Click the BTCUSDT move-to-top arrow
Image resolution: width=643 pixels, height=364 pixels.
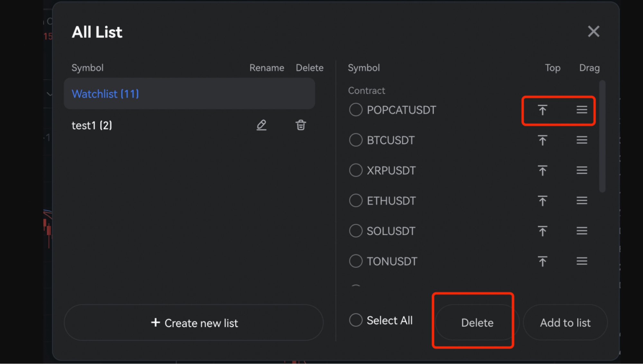coord(542,140)
